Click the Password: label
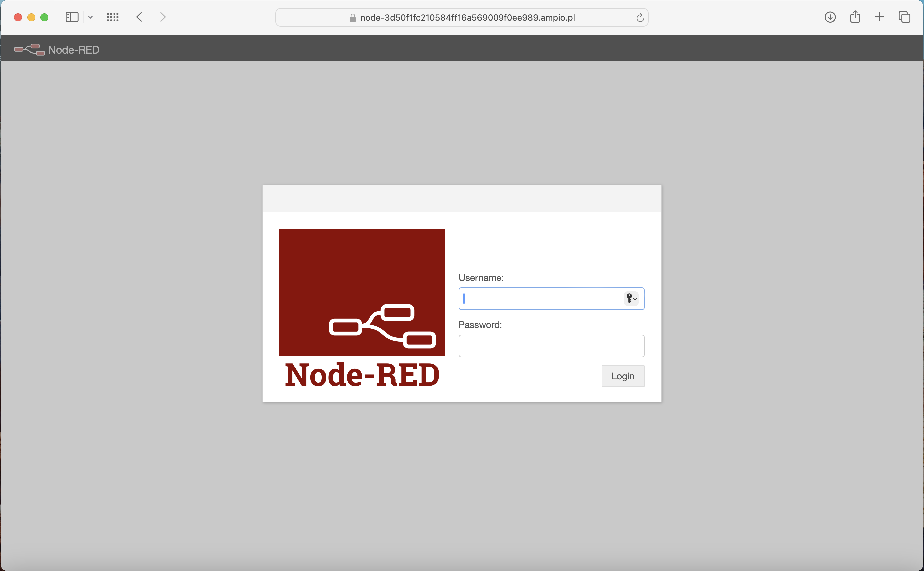The height and width of the screenshot is (571, 924). click(480, 325)
